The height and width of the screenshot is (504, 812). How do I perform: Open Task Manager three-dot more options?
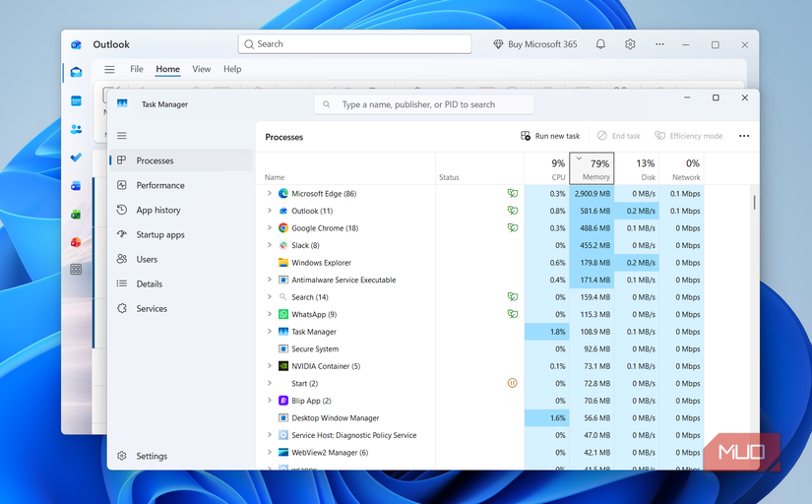click(x=744, y=136)
